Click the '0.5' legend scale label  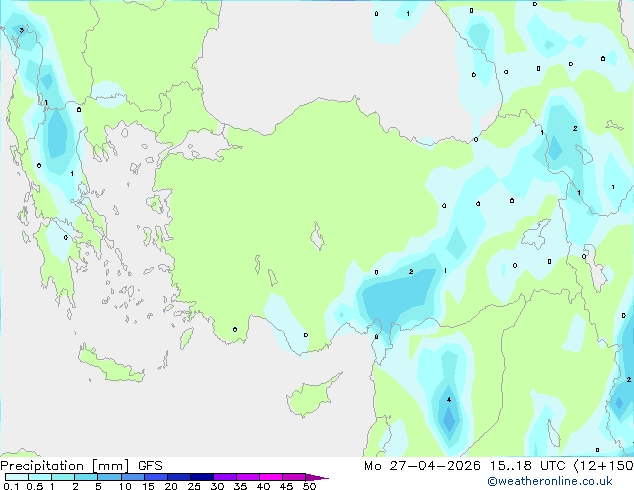pyautogui.click(x=35, y=486)
